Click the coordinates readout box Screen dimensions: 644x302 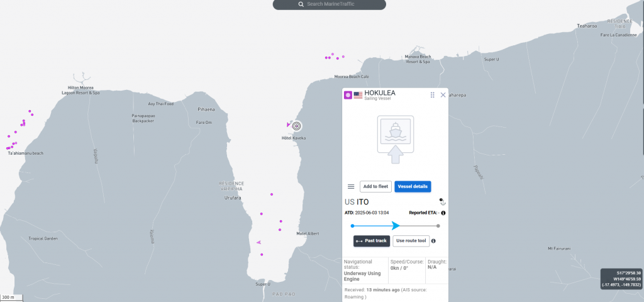pos(621,279)
